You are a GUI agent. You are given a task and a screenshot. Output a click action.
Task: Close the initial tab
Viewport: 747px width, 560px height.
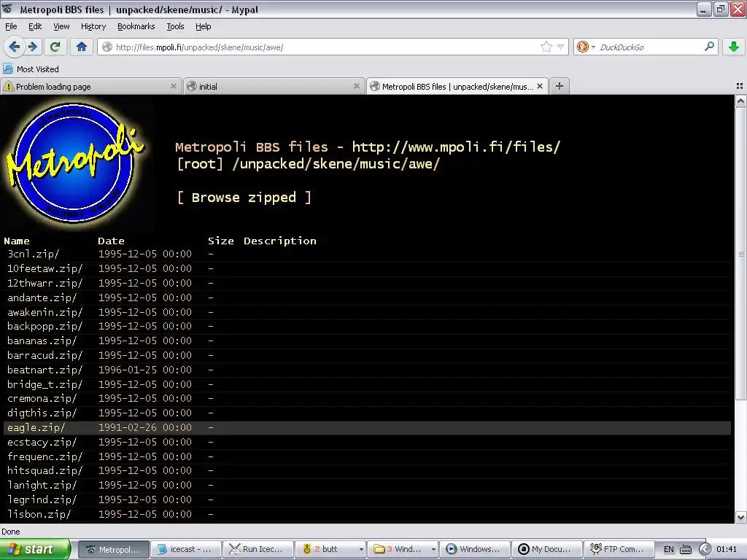[x=356, y=86]
